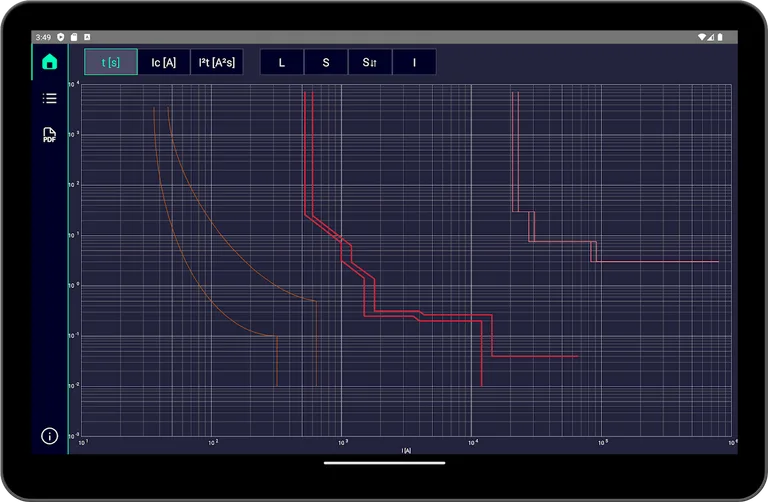The height and width of the screenshot is (502, 768).
Task: Export the chart with the PDF icon
Action: coord(49,135)
